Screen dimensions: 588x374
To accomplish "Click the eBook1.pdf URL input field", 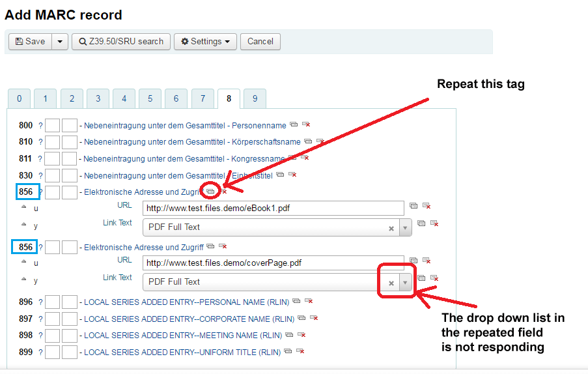I will pyautogui.click(x=273, y=208).
